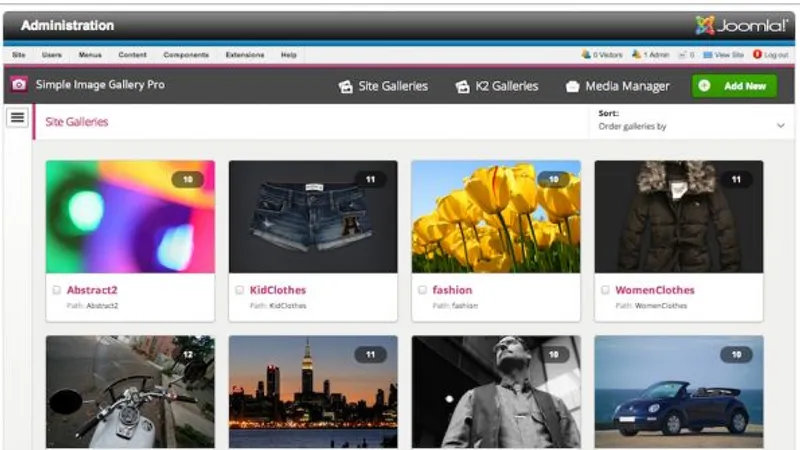Click the red Log out icon
800x450 pixels.
(757, 54)
